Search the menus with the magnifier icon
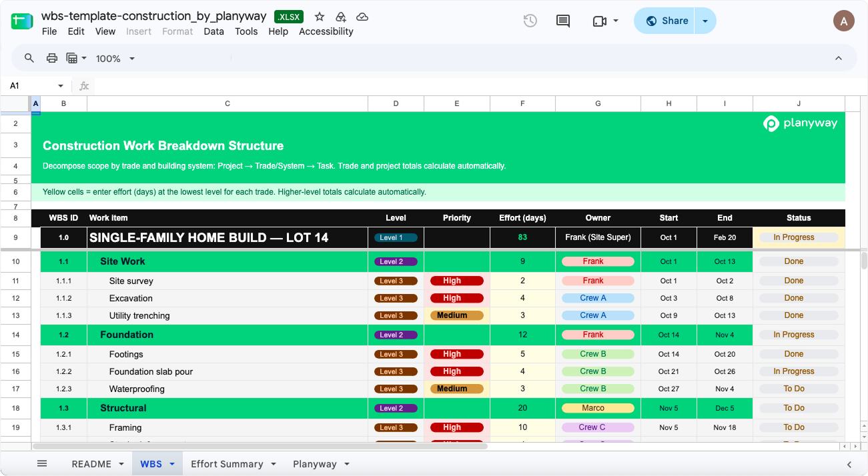 click(29, 58)
